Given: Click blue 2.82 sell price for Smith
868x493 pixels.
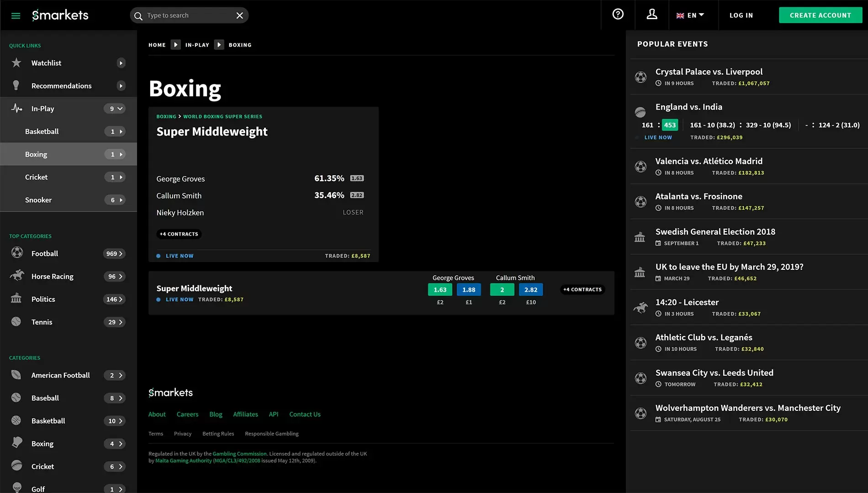Looking at the screenshot, I should coord(531,289).
